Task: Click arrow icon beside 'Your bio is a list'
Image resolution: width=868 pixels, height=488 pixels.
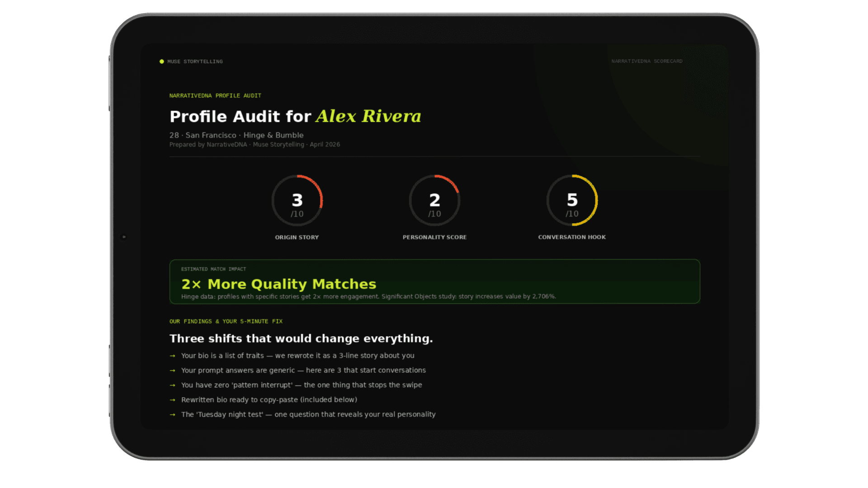Action: [x=172, y=356]
